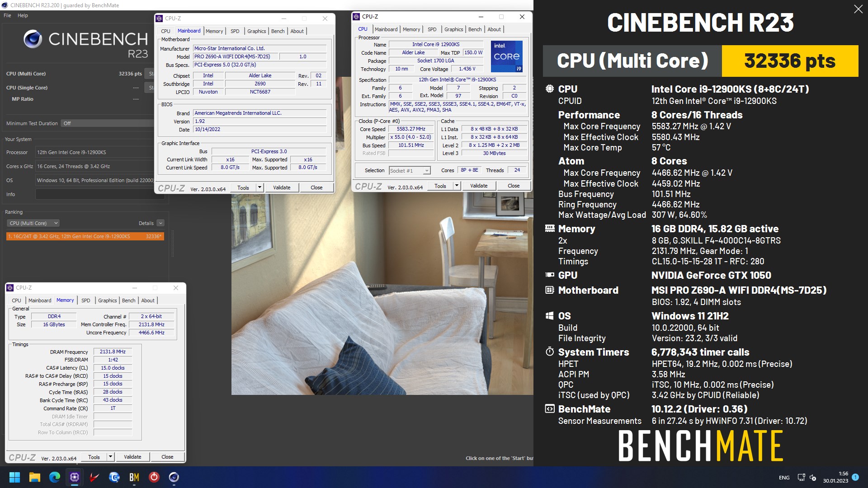The height and width of the screenshot is (488, 868).
Task: Open Graphics tab in Mainboard CPU-Z window
Action: [x=256, y=31]
